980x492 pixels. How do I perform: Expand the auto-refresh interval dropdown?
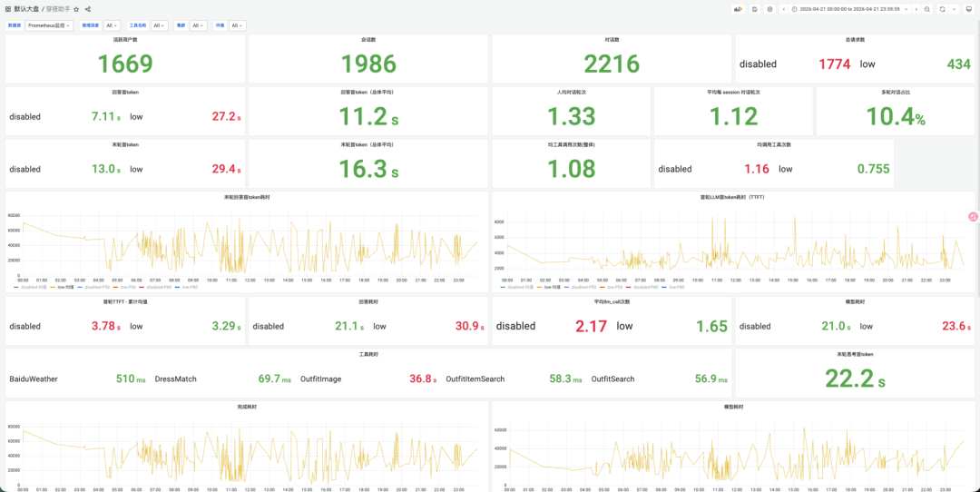pyautogui.click(x=954, y=9)
